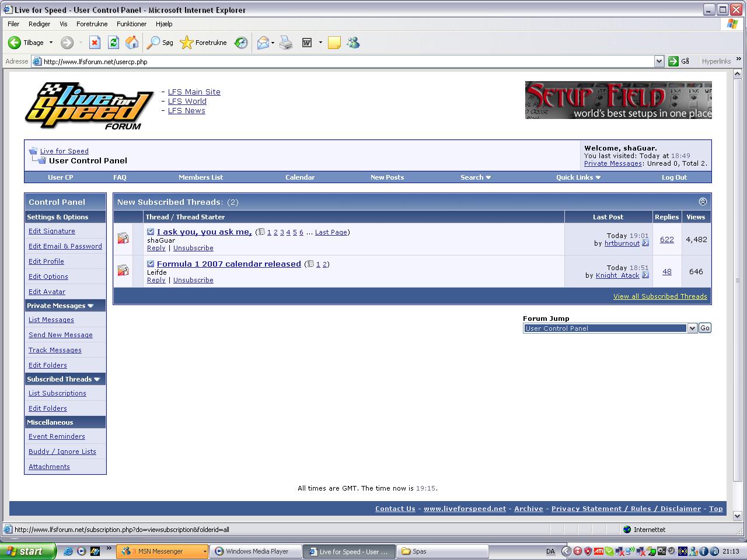The image size is (747, 560).
Task: Tick checkbox icon beside Formula 1 2007 thread
Action: click(151, 264)
